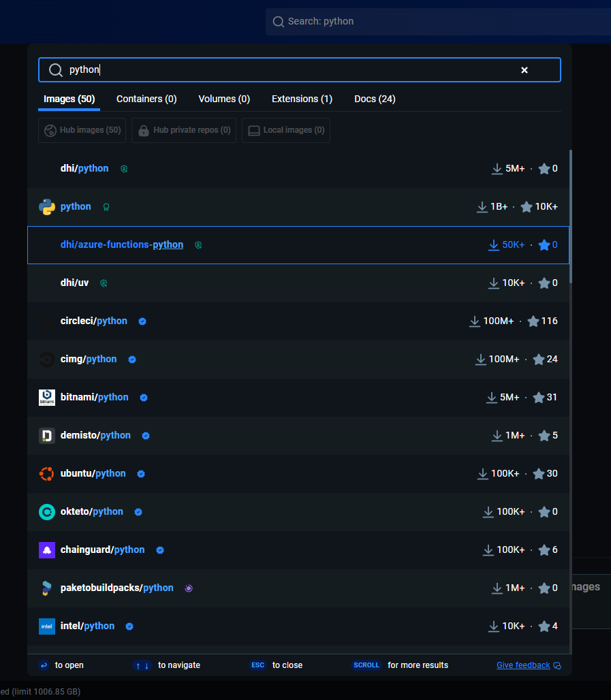Click the official image badge next to python
Viewport: 611px width, 700px height.
click(106, 207)
